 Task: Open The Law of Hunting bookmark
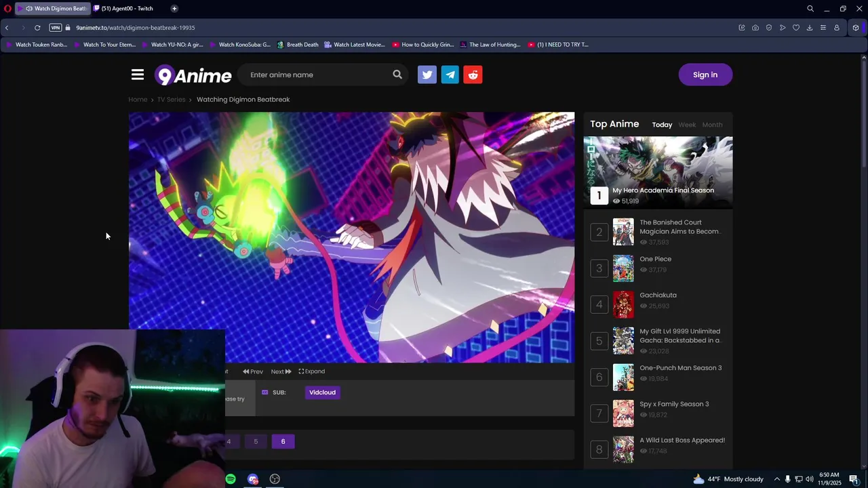click(490, 45)
